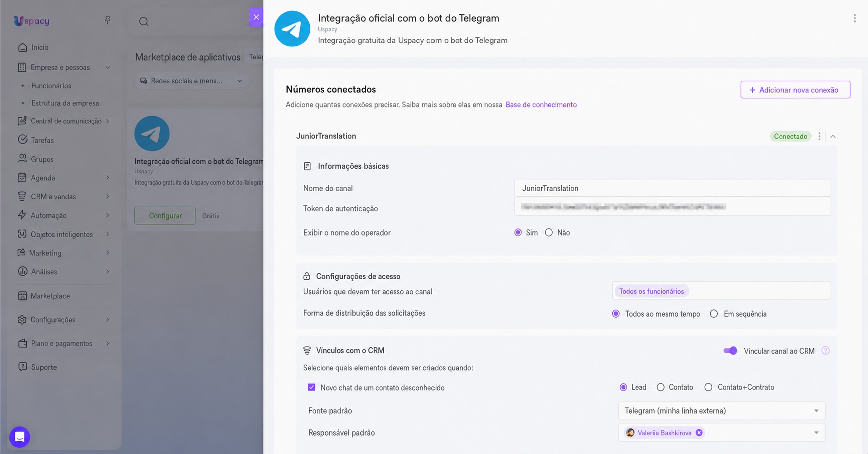The height and width of the screenshot is (454, 868).
Task: Click the Números conectados heading
Action: (331, 89)
